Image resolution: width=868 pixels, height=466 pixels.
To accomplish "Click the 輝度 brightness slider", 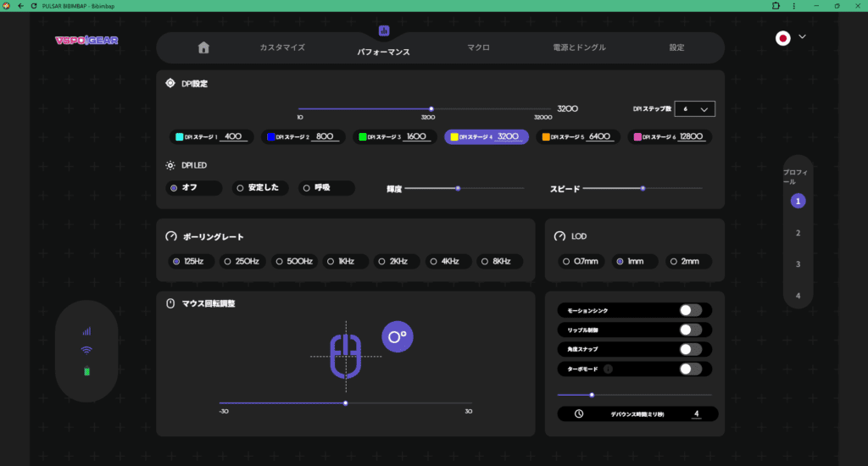I will [x=464, y=188].
